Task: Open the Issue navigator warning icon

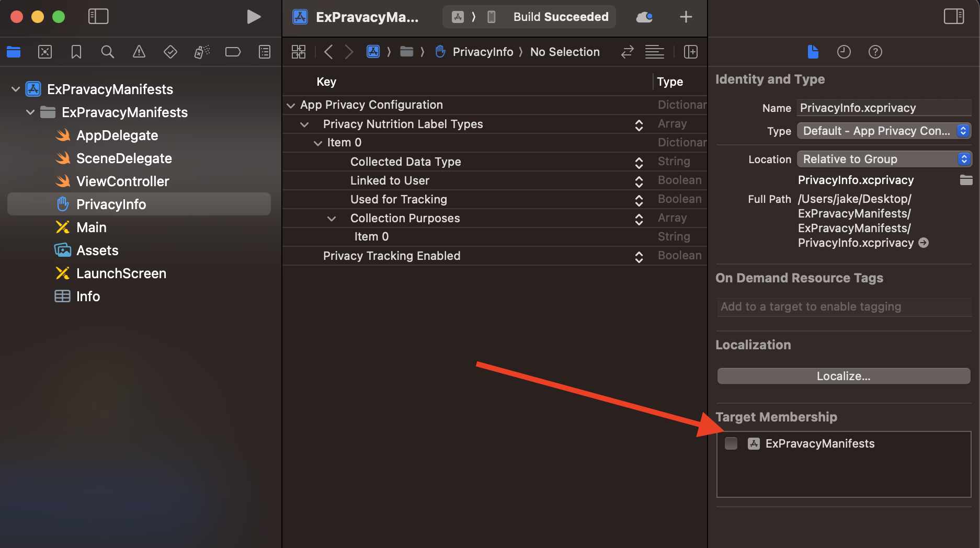Action: click(139, 52)
